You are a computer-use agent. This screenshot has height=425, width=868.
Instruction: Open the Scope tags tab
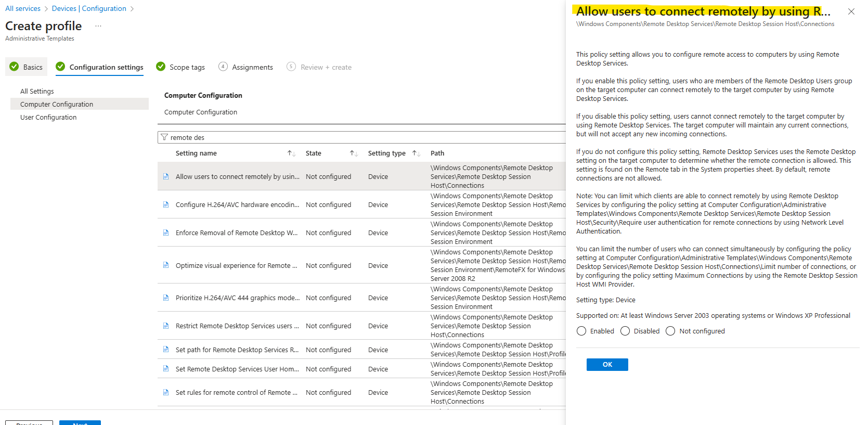pyautogui.click(x=180, y=67)
